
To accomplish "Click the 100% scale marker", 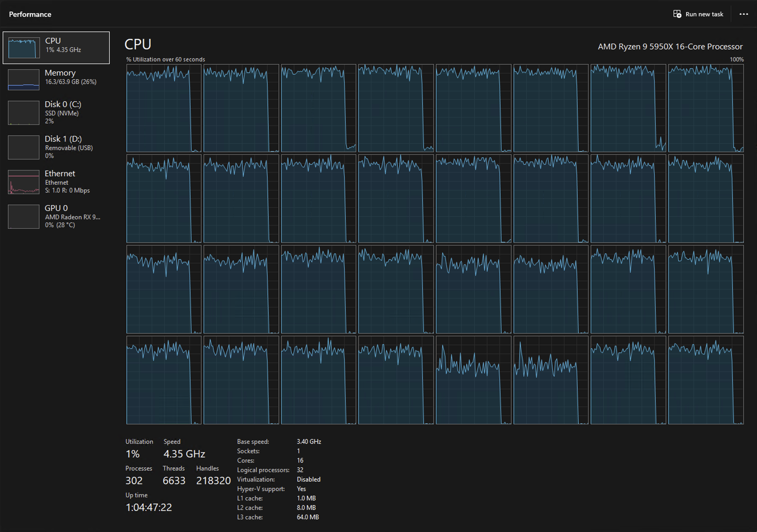I will tap(737, 59).
